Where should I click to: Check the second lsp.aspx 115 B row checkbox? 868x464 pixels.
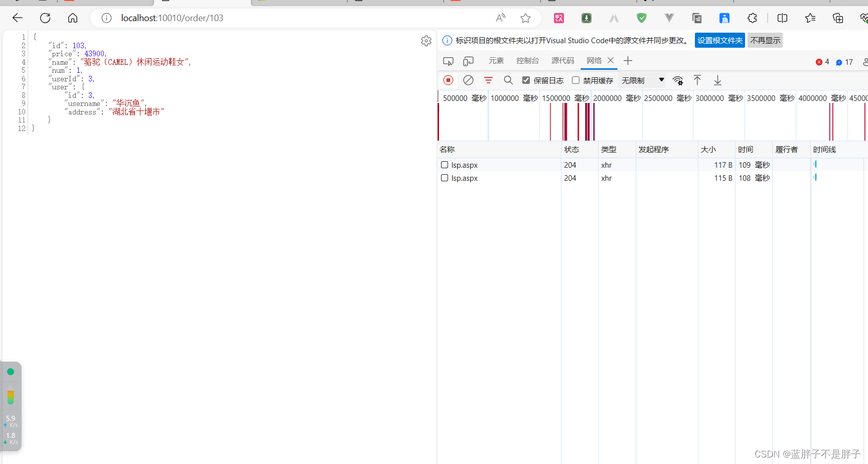pyautogui.click(x=445, y=178)
